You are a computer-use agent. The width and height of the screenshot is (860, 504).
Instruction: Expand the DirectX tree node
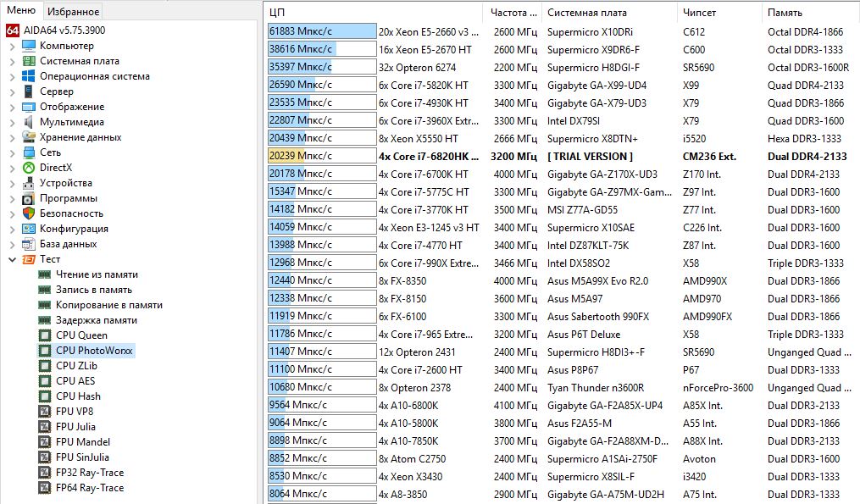[12, 168]
